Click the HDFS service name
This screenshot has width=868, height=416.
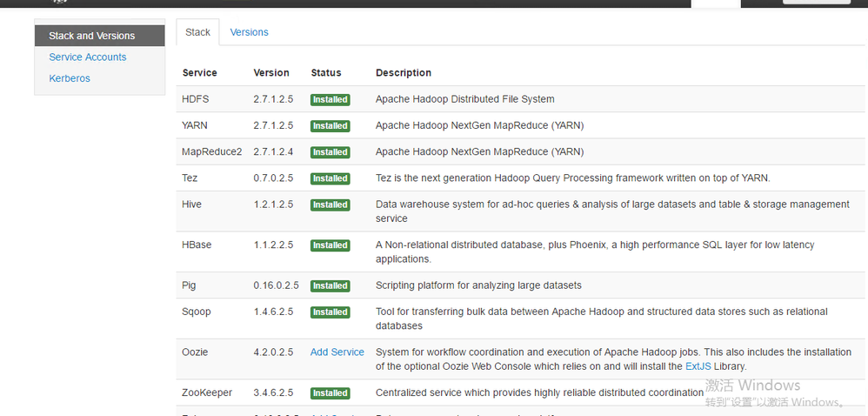[196, 99]
